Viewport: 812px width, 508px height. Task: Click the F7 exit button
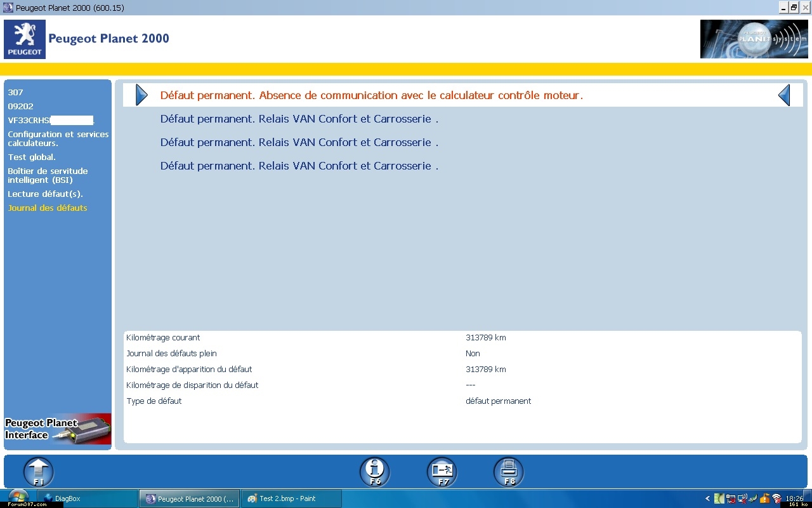click(x=442, y=472)
